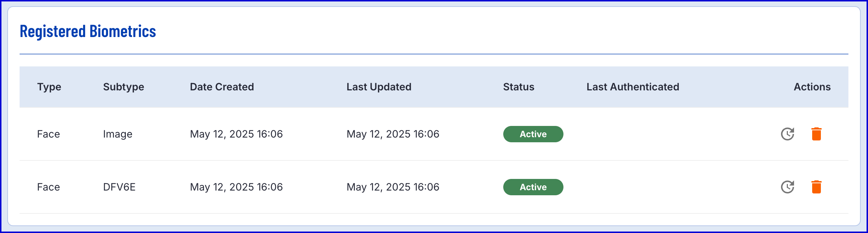Click the Registered Biometrics heading
Image resolution: width=868 pixels, height=233 pixels.
pyautogui.click(x=88, y=31)
